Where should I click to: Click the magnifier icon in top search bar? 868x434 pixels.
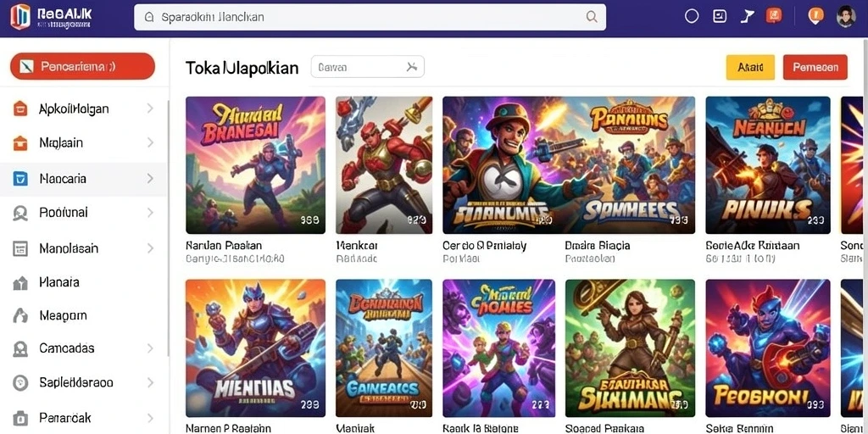(592, 17)
